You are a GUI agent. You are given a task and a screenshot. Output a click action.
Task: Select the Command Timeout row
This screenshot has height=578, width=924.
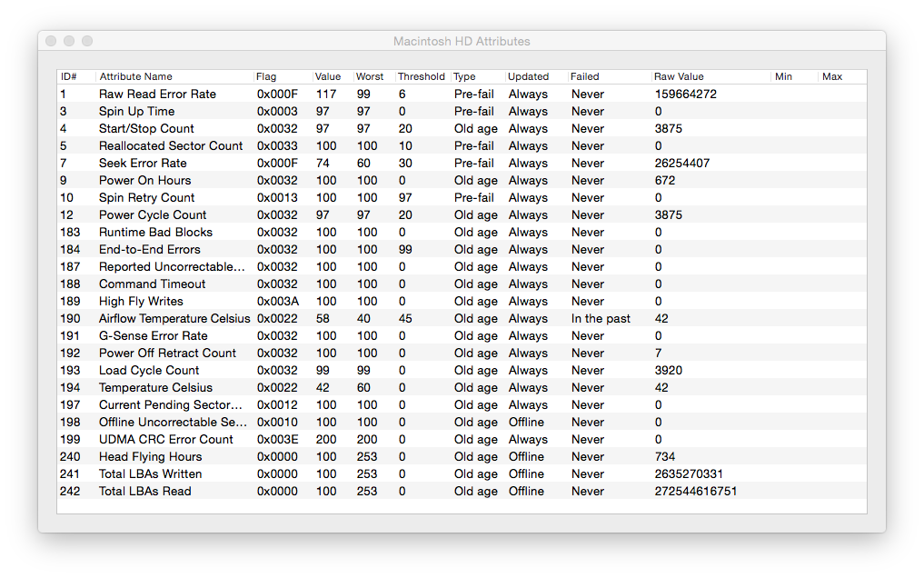[462, 284]
